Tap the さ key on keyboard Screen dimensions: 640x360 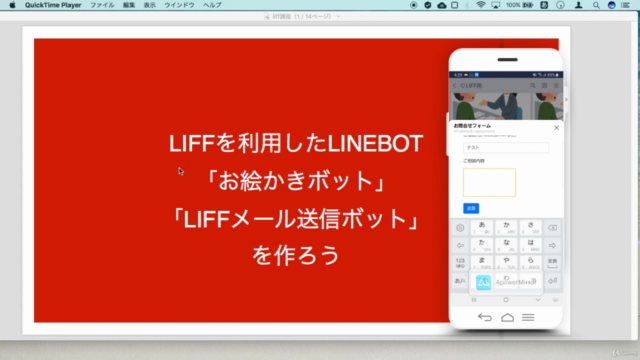(531, 228)
